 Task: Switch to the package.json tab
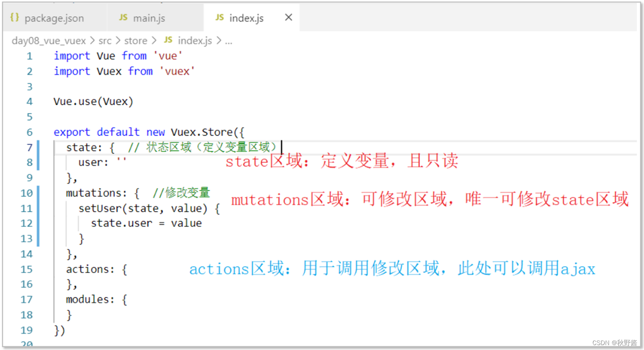pyautogui.click(x=54, y=18)
